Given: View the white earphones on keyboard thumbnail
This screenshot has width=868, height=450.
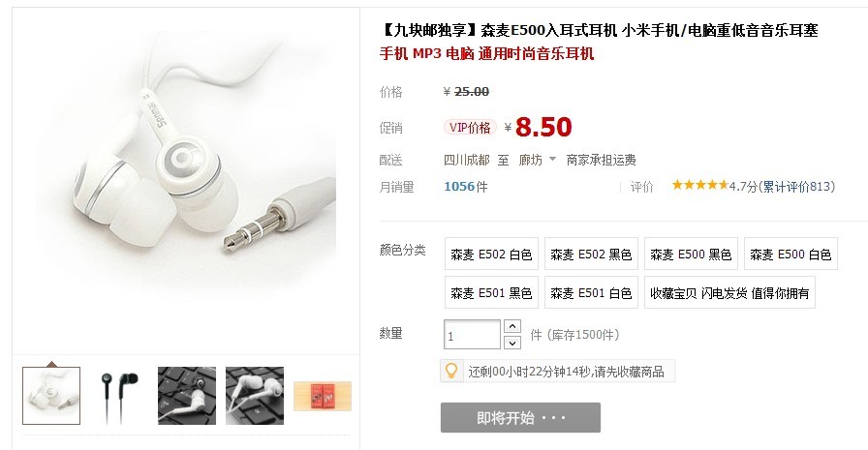Looking at the screenshot, I should click(x=255, y=396).
